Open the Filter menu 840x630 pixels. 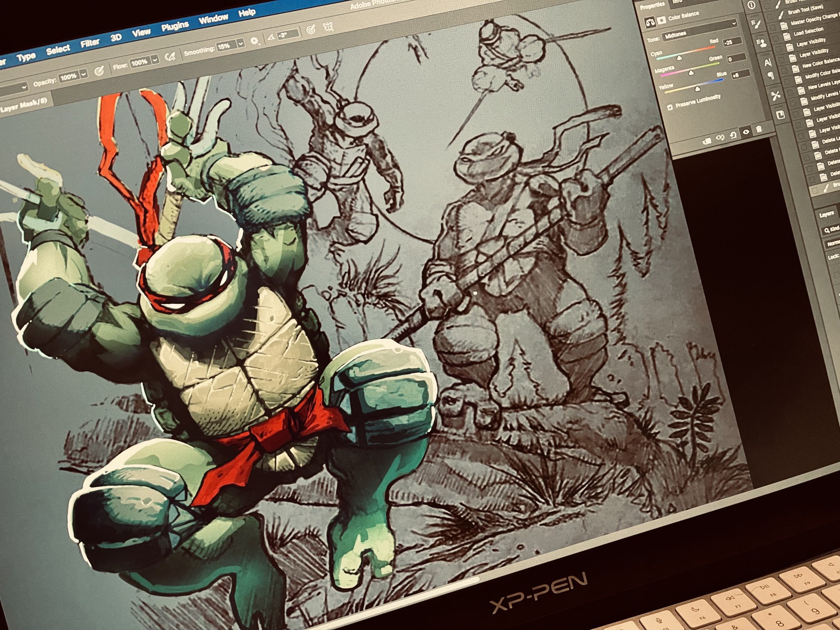point(90,43)
